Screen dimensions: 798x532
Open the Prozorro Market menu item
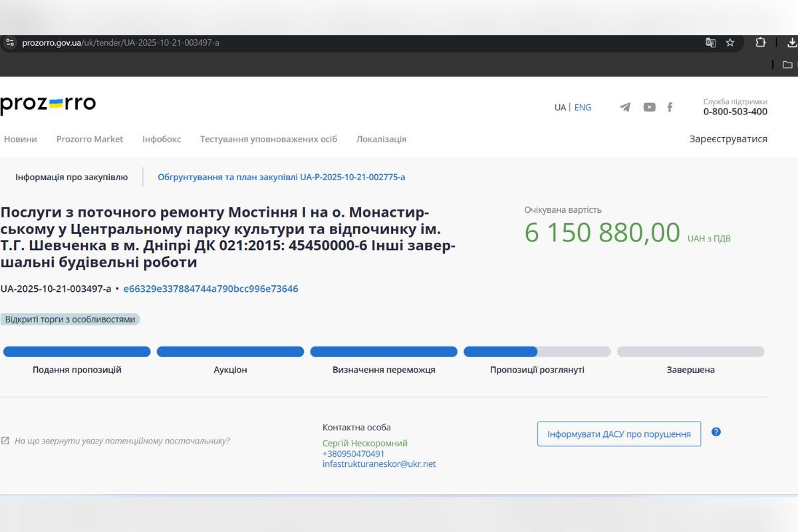coord(90,139)
